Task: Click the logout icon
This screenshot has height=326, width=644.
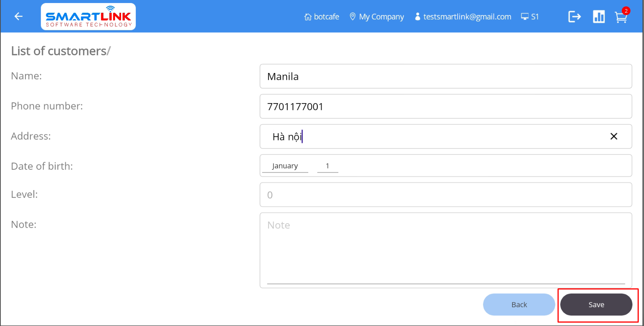Action: pos(574,17)
